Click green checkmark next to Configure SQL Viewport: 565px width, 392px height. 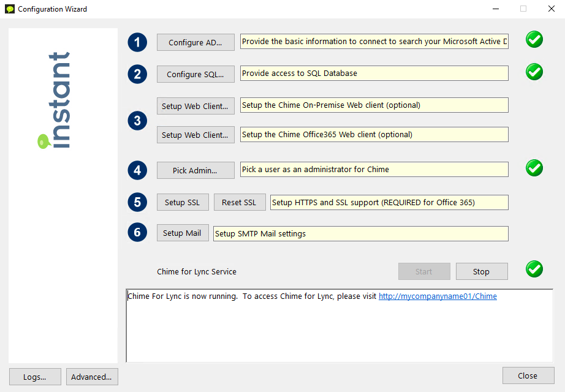(x=534, y=72)
